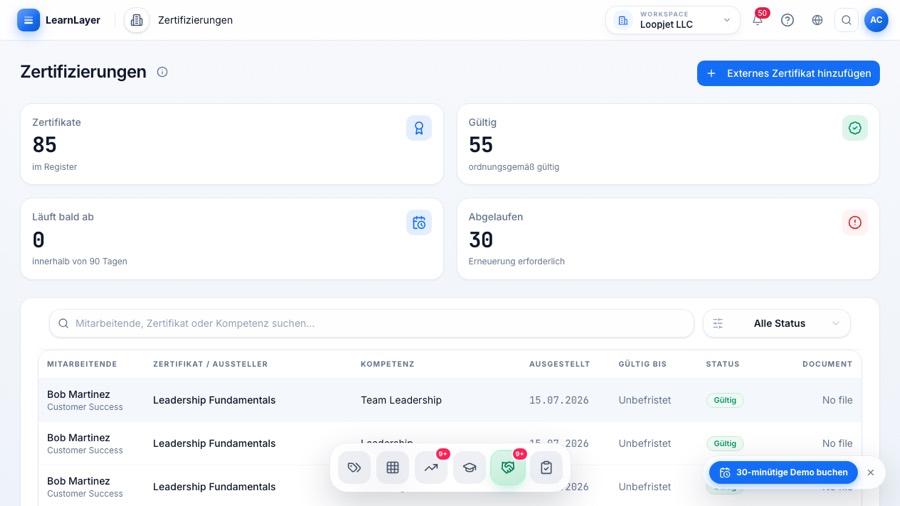Open the LearnLayer main menu icon

pyautogui.click(x=28, y=20)
